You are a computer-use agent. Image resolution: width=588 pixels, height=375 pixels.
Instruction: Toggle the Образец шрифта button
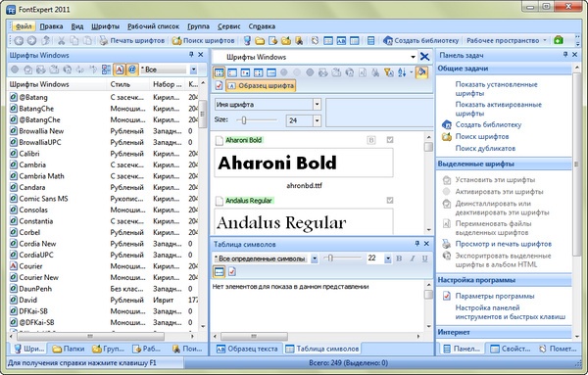(x=261, y=86)
